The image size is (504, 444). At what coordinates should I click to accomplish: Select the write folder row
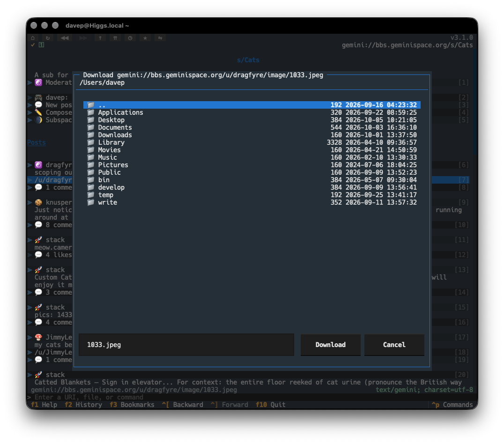[x=252, y=202]
